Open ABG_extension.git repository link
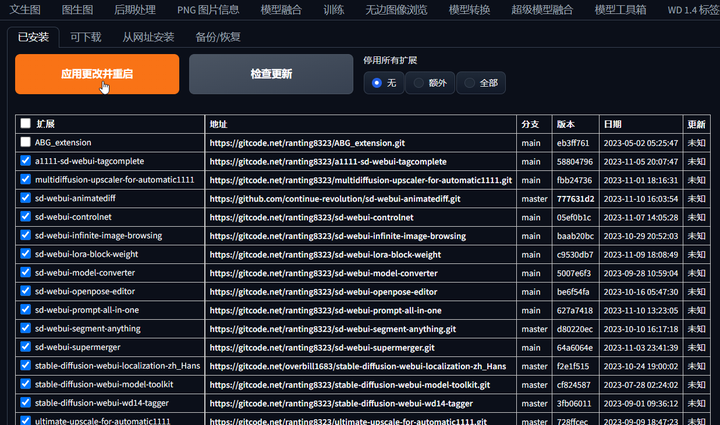The image size is (720, 425). (x=307, y=143)
